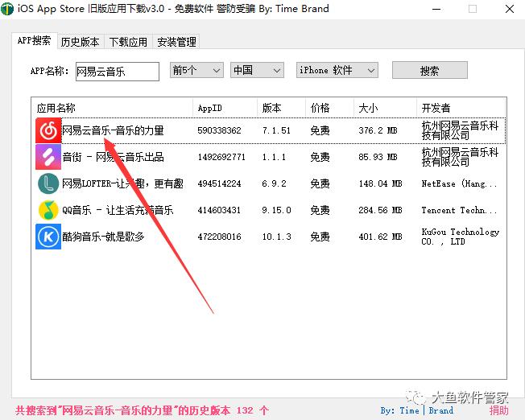Click the By: Time | Brand link

(x=417, y=410)
